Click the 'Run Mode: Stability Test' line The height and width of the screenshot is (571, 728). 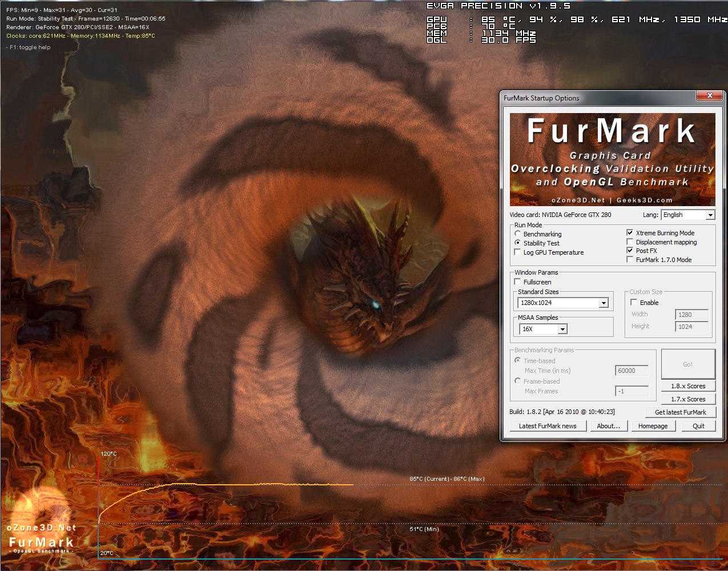click(x=86, y=19)
